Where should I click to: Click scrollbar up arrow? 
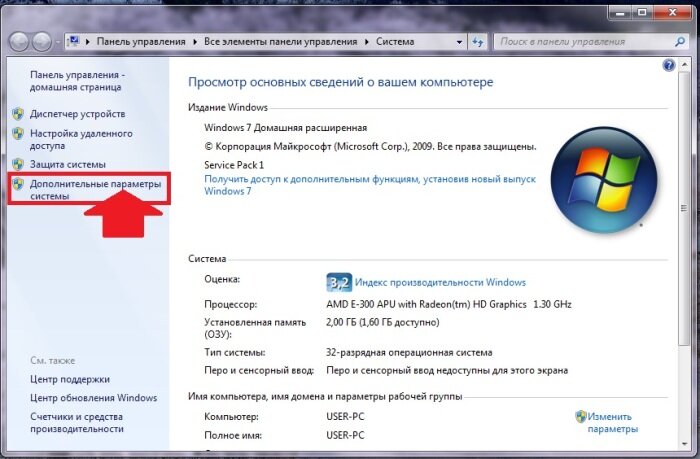coord(684,65)
